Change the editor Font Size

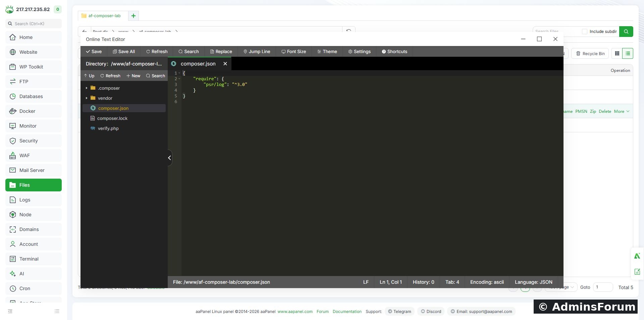click(293, 51)
